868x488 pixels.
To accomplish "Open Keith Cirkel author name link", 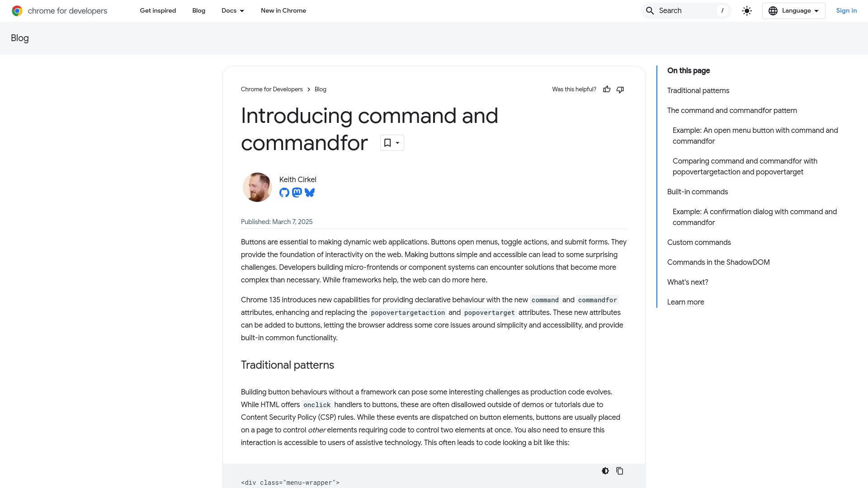I will (298, 180).
